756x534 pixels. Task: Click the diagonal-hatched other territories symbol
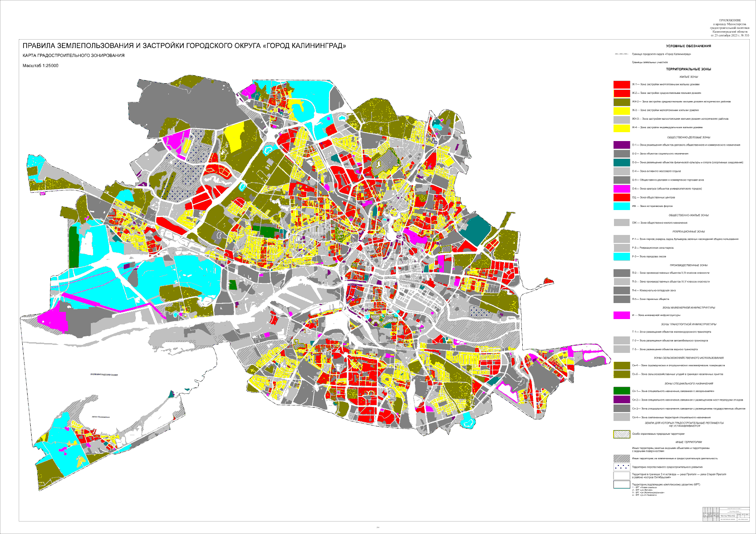622,458
